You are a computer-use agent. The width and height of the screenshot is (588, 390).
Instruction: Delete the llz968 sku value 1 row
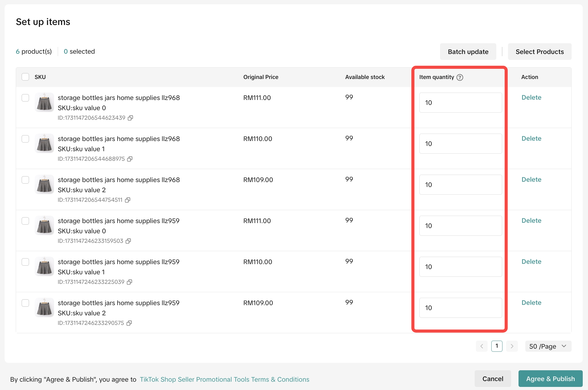(531, 139)
